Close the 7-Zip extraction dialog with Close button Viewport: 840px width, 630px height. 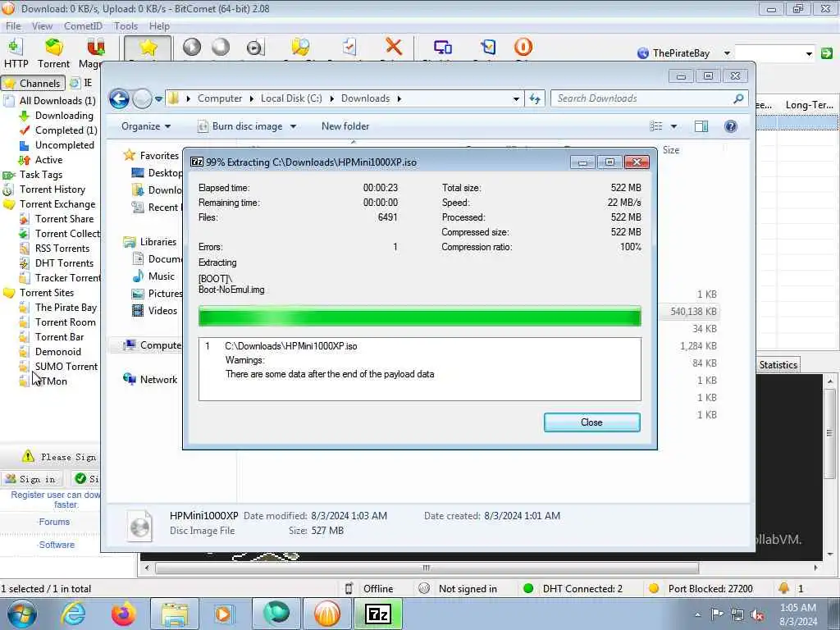(x=591, y=422)
